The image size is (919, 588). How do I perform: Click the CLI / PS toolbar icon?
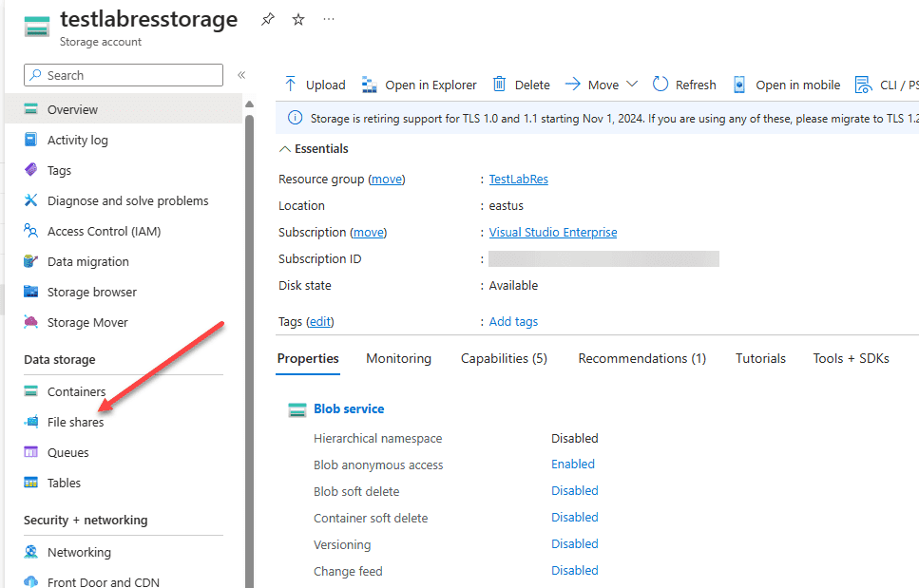(x=863, y=85)
